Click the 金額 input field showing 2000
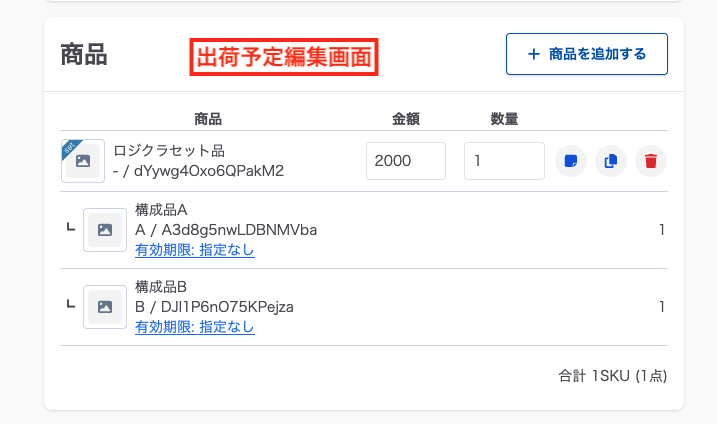This screenshot has height=424, width=717. tap(405, 161)
